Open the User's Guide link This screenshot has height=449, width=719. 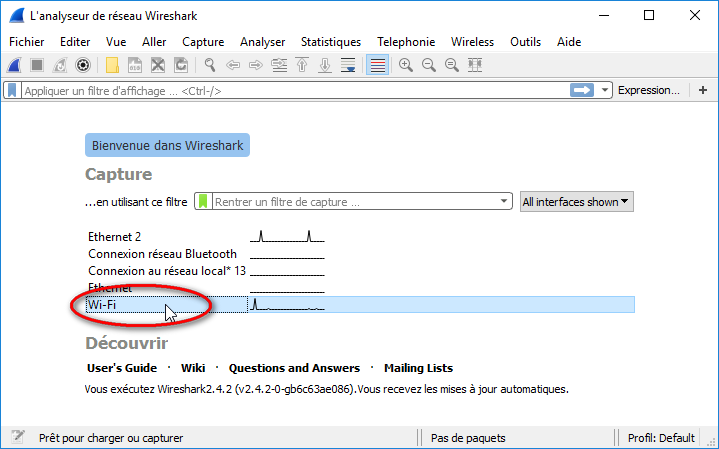(122, 368)
